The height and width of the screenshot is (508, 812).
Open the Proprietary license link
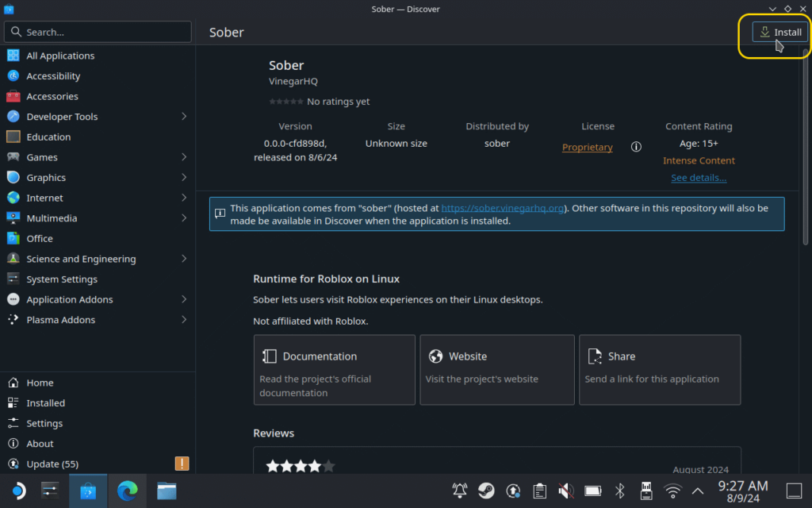point(587,148)
